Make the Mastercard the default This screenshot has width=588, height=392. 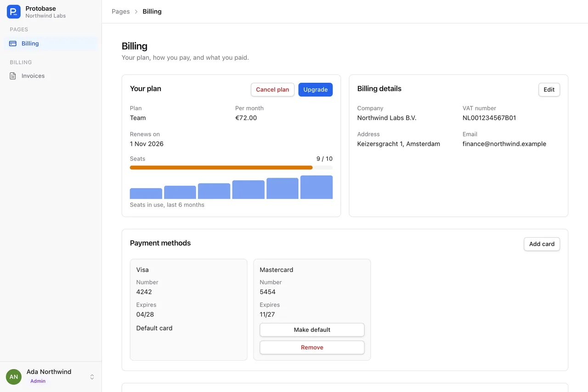(312, 330)
